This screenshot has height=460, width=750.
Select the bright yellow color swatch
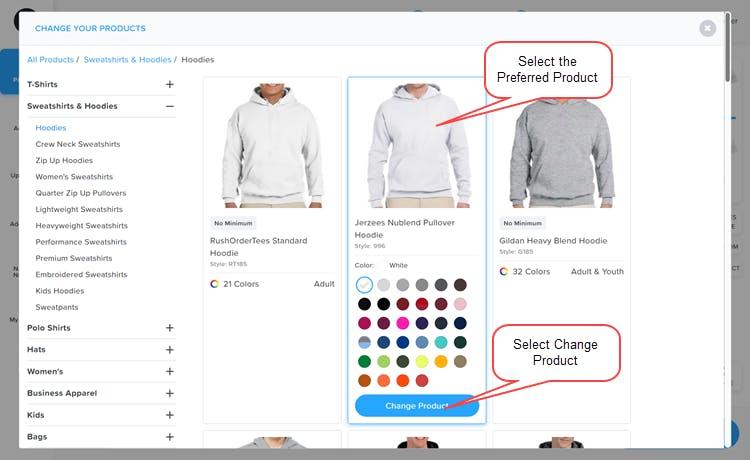(422, 361)
